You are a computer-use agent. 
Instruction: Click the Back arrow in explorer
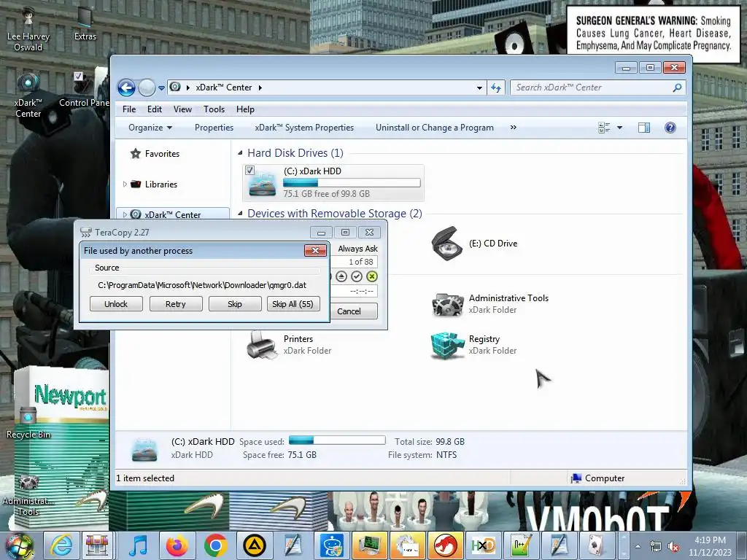(x=126, y=87)
